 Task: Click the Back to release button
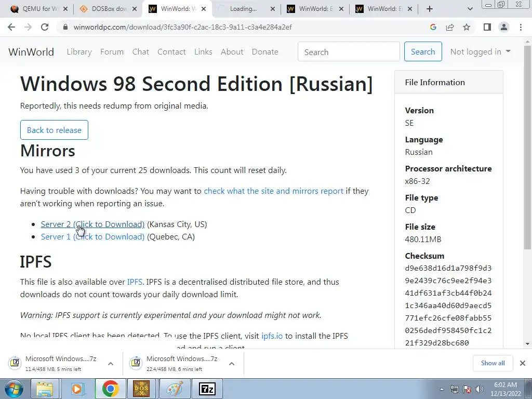(54, 130)
